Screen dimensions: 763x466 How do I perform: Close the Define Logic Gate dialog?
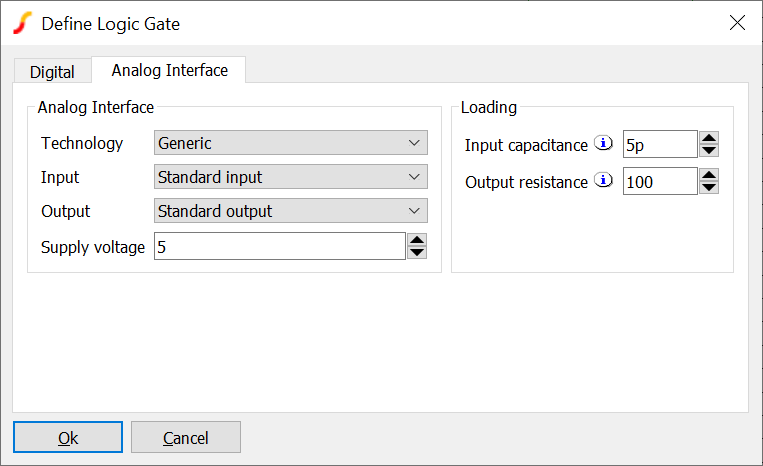(737, 23)
